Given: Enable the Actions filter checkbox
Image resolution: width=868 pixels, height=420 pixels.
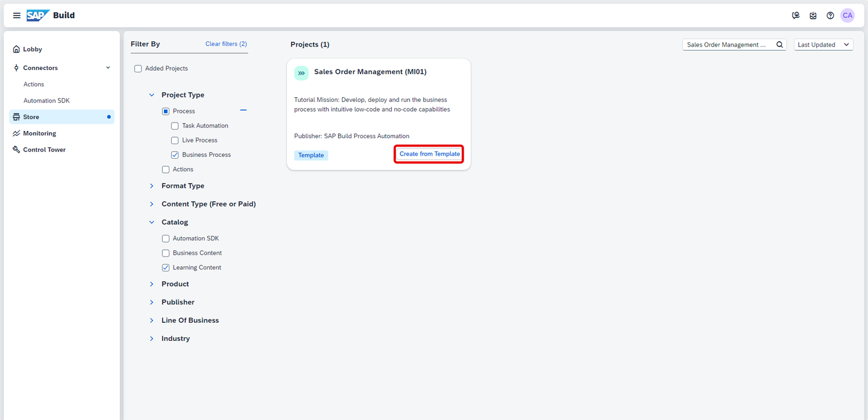Looking at the screenshot, I should [166, 170].
